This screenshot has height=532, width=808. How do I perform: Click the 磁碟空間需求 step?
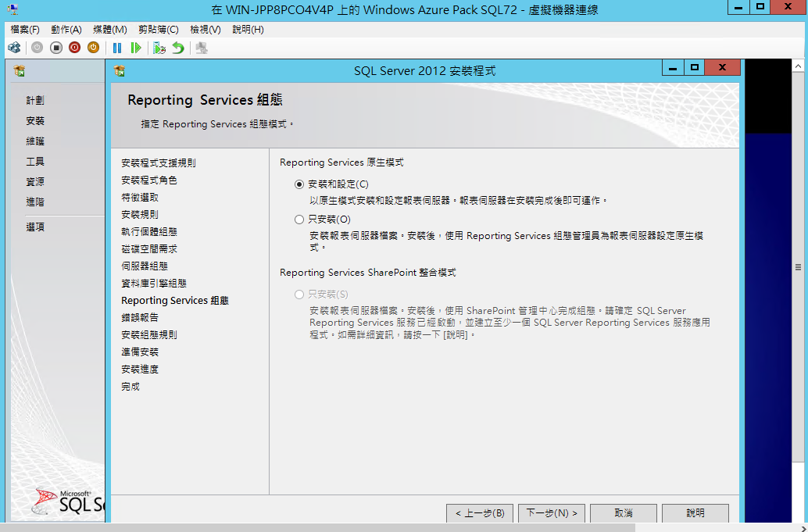coord(149,249)
